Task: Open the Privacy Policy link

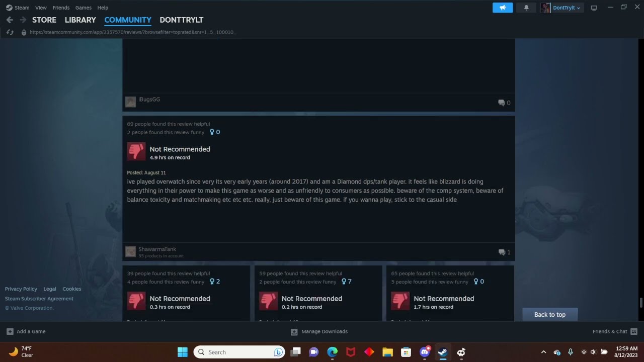Action: click(21, 289)
